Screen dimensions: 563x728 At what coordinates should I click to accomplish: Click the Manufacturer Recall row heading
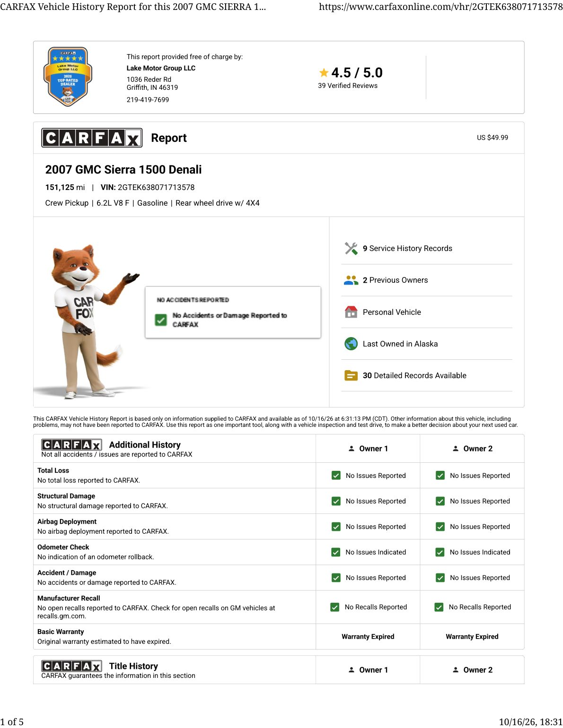69,598
